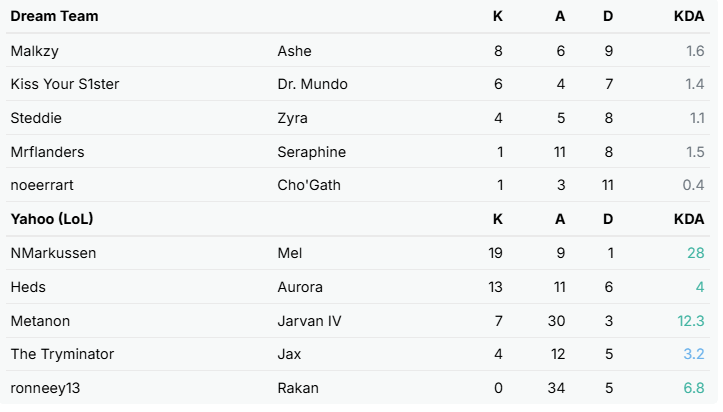
Task: Open Heds player entry
Action: [x=28, y=287]
